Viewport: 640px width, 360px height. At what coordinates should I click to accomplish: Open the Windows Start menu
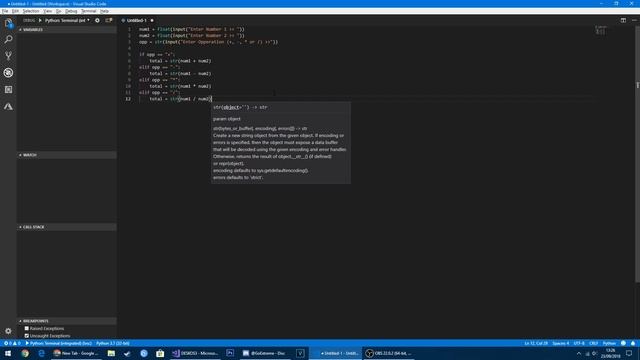pyautogui.click(x=8, y=353)
